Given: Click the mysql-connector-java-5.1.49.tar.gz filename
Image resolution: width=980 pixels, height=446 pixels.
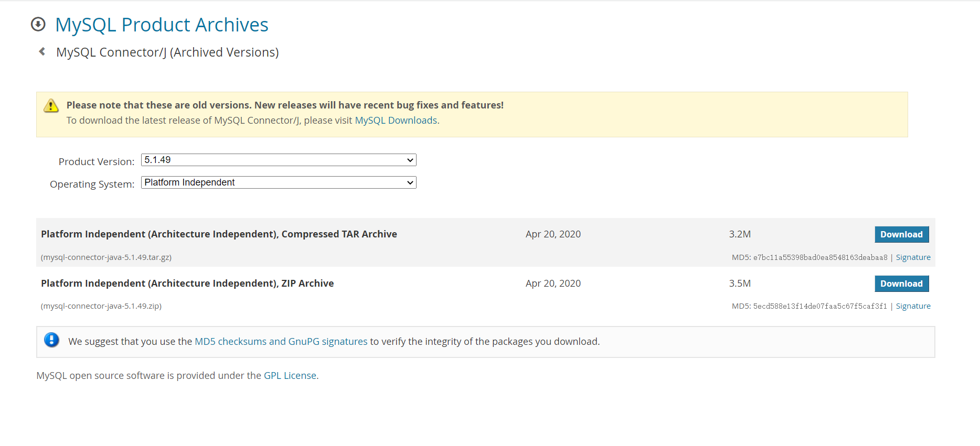Looking at the screenshot, I should (x=106, y=257).
